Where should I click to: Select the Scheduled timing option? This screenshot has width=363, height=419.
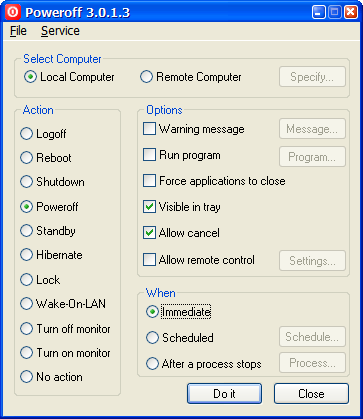coord(180,338)
